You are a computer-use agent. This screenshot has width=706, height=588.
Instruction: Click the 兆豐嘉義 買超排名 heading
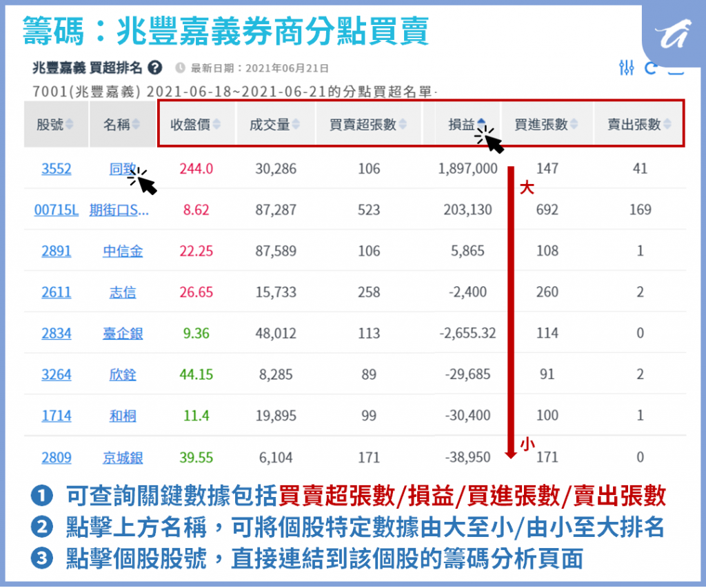pyautogui.click(x=88, y=68)
